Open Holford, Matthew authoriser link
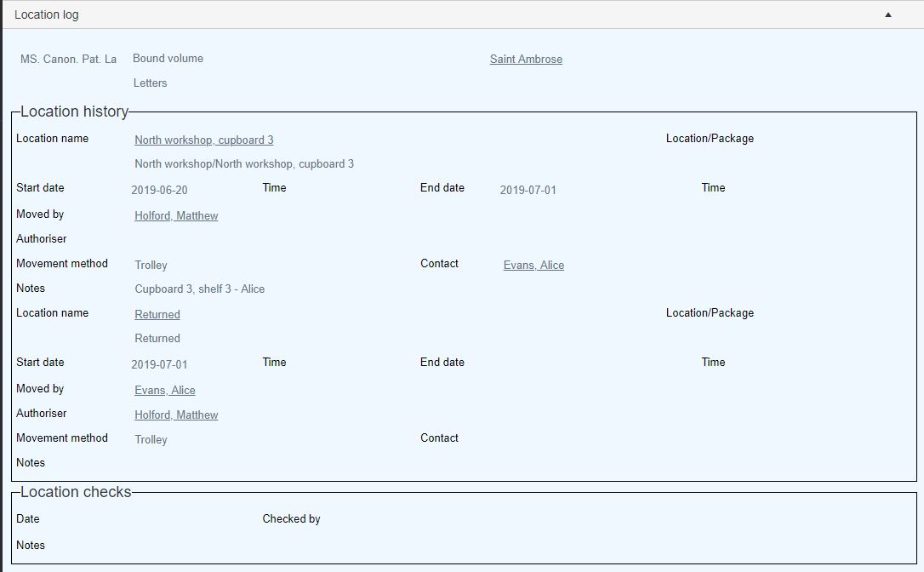924x572 pixels. pyautogui.click(x=176, y=415)
